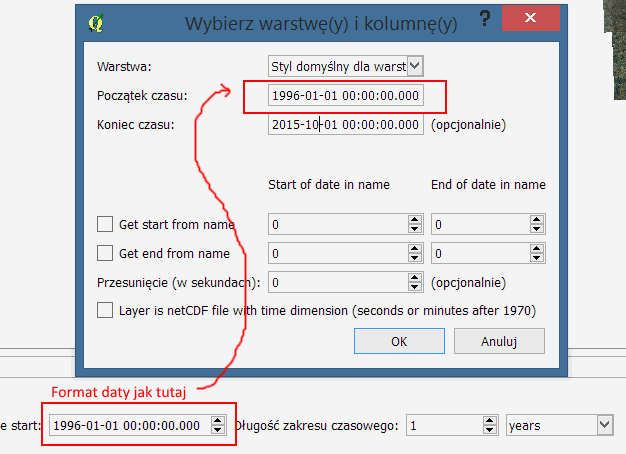Decrease end-row End of date in name value
The image size is (626, 454).
pyautogui.click(x=537, y=258)
